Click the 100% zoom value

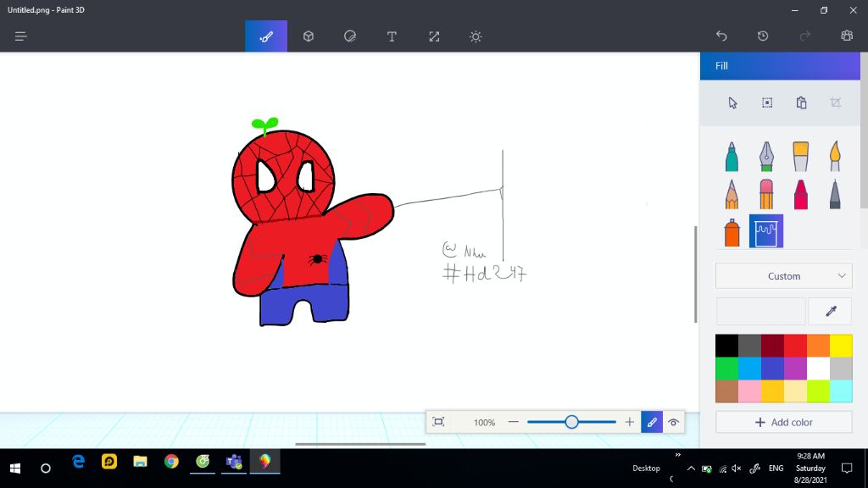tap(484, 423)
